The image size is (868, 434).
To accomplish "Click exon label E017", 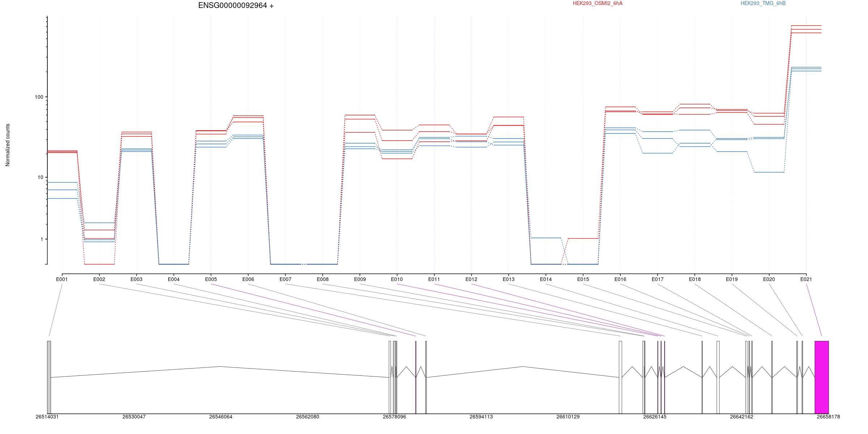I will (x=658, y=280).
